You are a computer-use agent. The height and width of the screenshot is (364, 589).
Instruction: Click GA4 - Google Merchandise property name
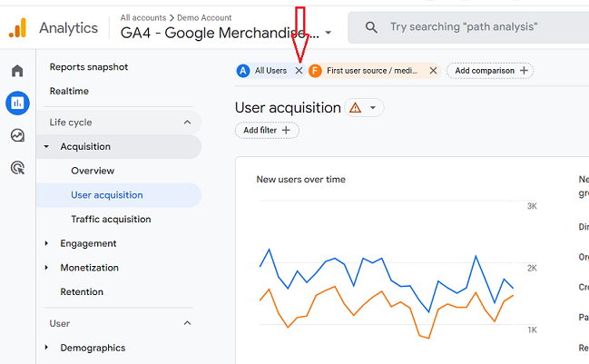pos(220,33)
